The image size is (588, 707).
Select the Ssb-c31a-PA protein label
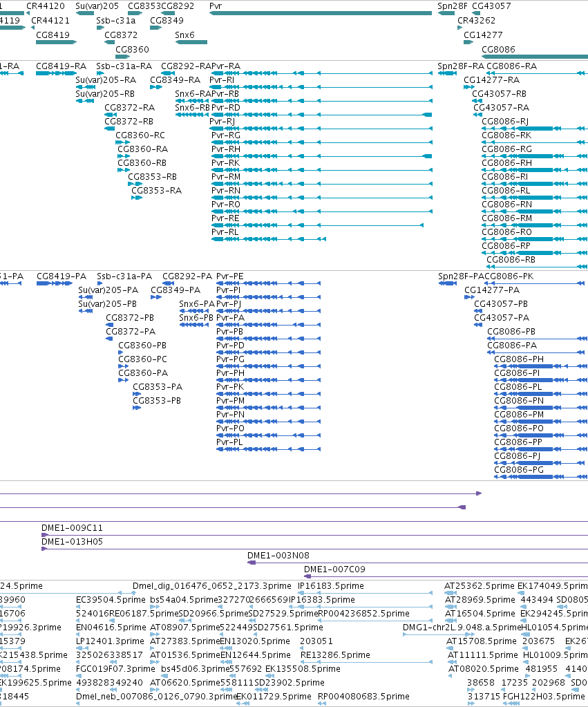click(124, 276)
